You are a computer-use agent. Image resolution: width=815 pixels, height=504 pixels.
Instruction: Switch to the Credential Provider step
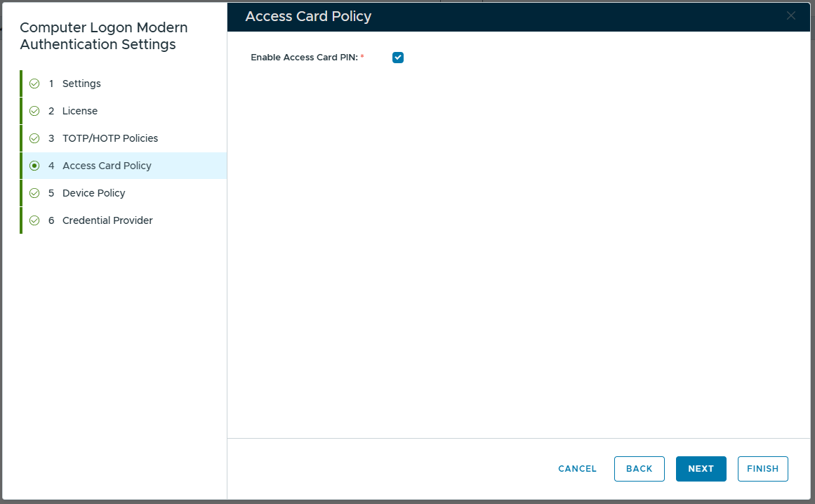tap(107, 220)
